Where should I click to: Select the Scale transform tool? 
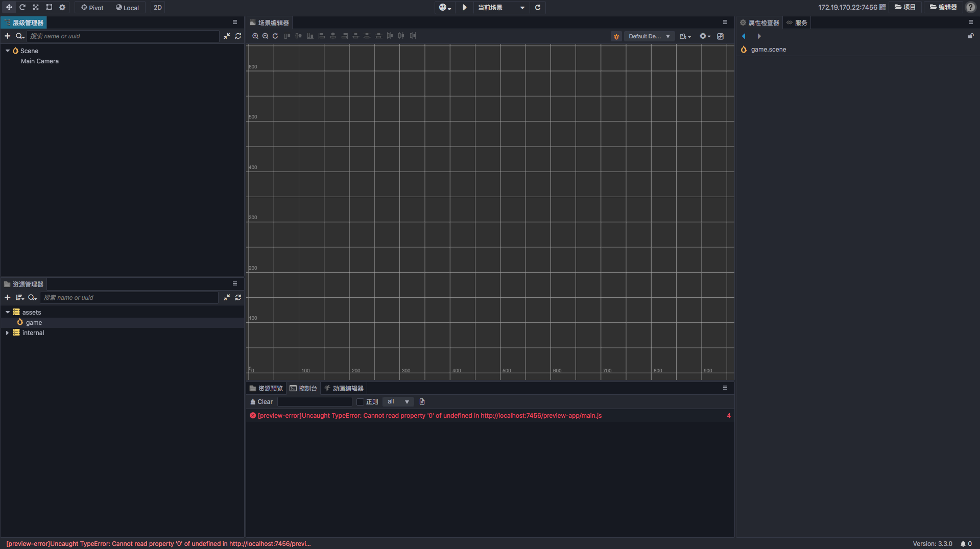pyautogui.click(x=36, y=7)
